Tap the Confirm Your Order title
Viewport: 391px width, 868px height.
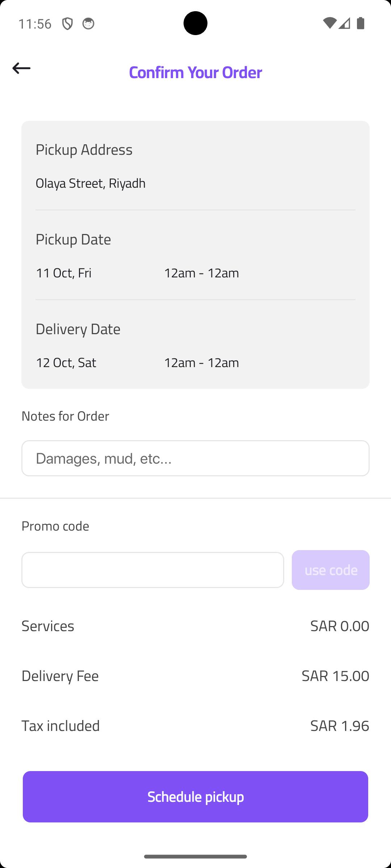pyautogui.click(x=195, y=72)
